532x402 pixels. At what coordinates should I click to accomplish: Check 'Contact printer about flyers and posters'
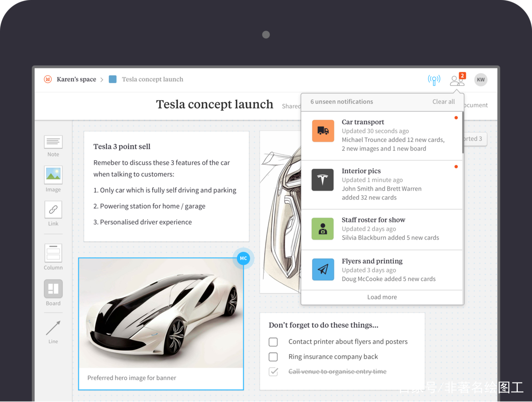pos(273,342)
